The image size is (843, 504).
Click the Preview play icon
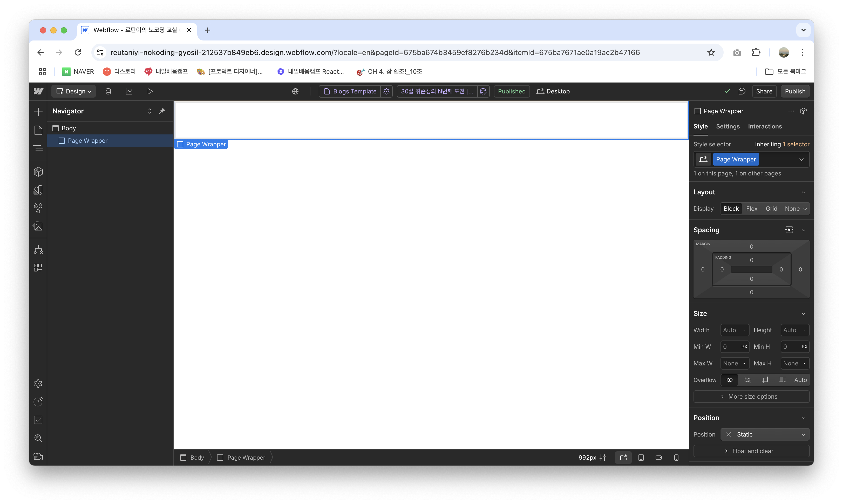150,91
